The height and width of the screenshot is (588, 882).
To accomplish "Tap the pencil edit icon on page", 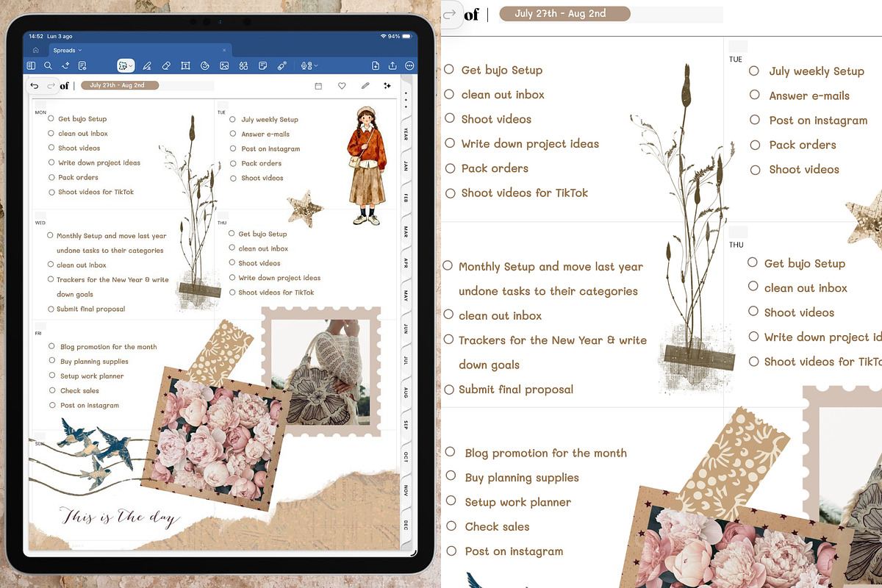I will coord(365,86).
